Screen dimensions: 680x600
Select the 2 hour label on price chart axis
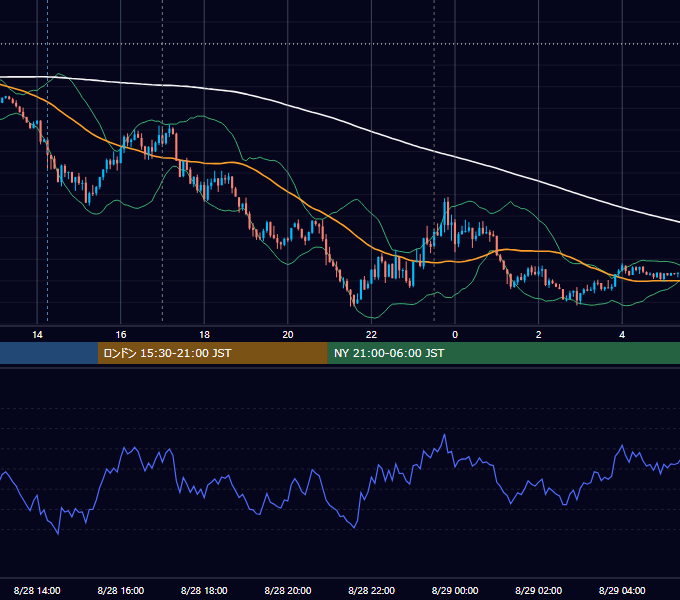(539, 335)
